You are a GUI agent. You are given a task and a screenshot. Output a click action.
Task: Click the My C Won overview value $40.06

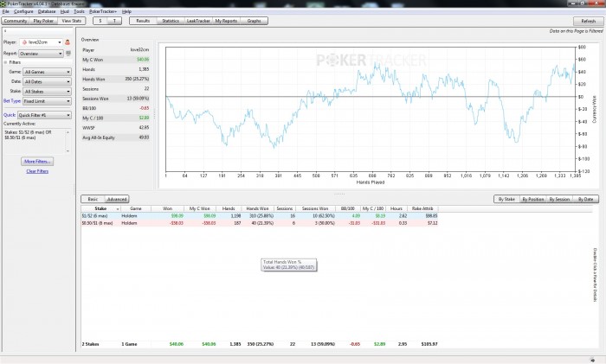143,60
